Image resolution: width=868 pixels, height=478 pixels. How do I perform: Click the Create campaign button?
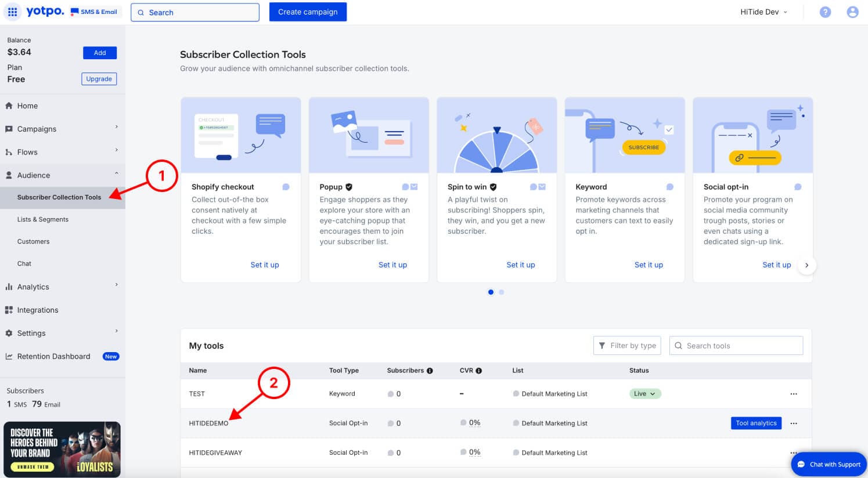point(308,12)
